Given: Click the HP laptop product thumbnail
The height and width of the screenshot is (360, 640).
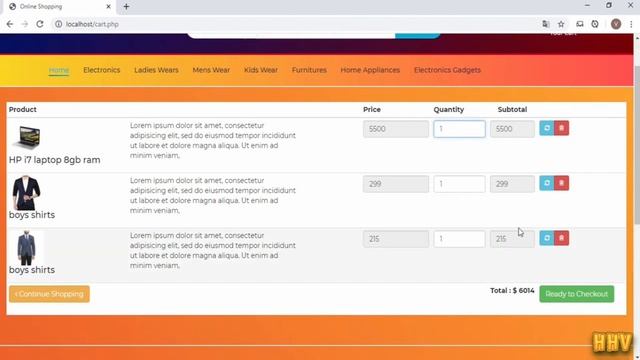Looking at the screenshot, I should [x=27, y=137].
